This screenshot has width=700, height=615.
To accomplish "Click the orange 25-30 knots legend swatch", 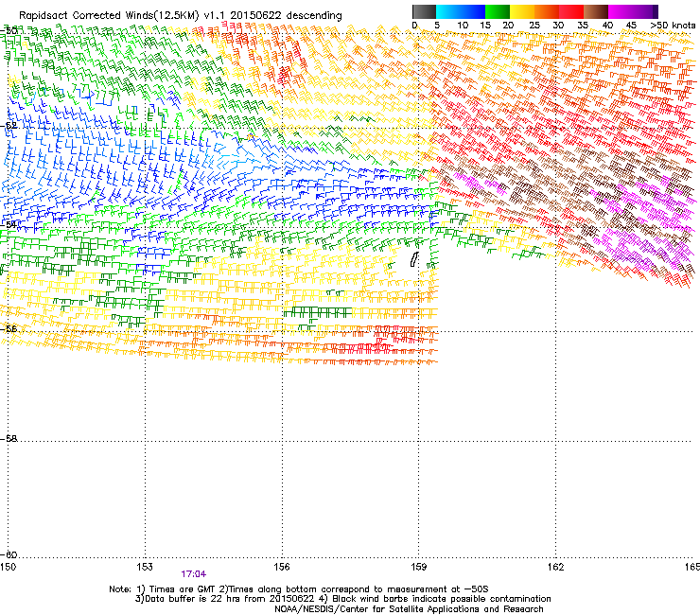I will (547, 11).
